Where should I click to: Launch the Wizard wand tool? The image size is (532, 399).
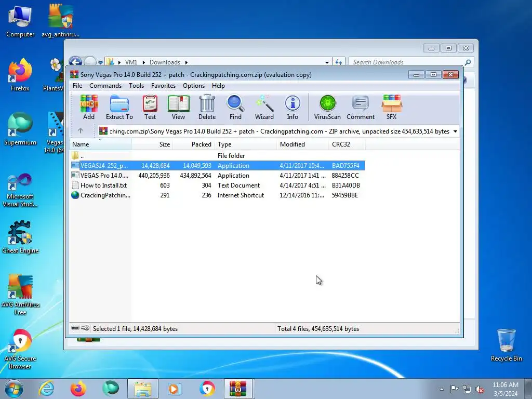pyautogui.click(x=264, y=107)
